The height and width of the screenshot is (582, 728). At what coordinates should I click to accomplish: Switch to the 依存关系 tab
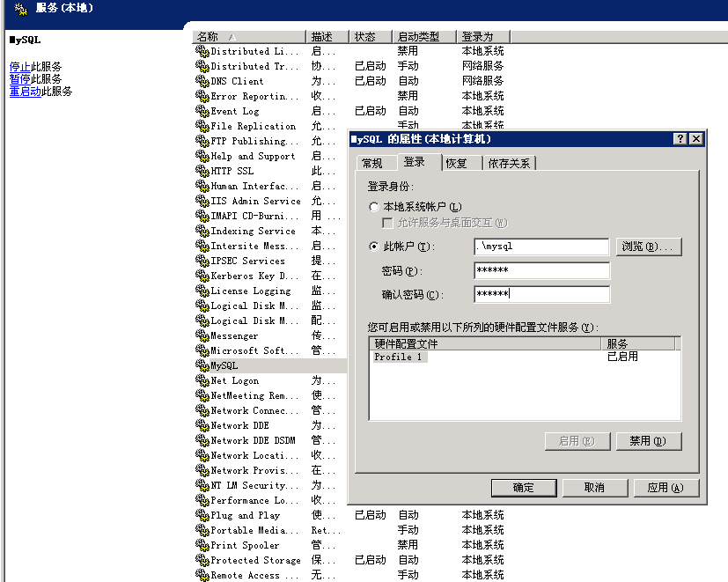click(510, 163)
